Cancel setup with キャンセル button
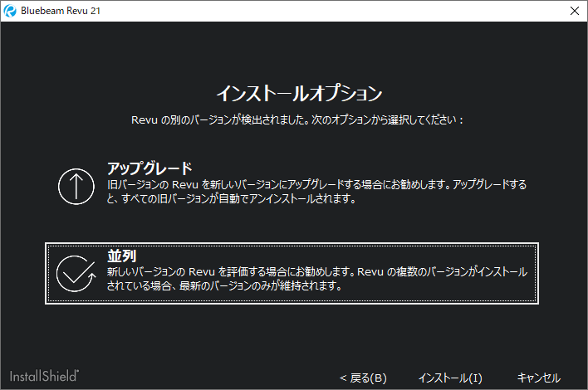 (538, 378)
